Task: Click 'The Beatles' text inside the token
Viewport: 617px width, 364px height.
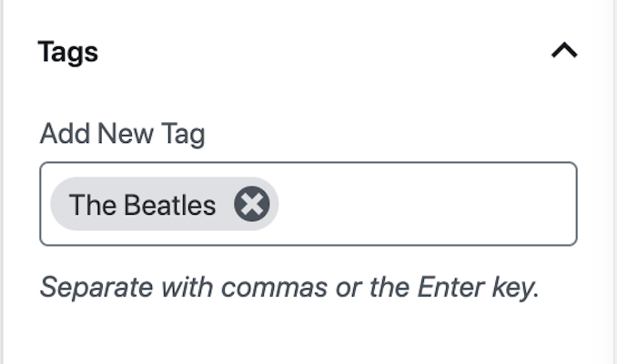Action: tap(143, 205)
